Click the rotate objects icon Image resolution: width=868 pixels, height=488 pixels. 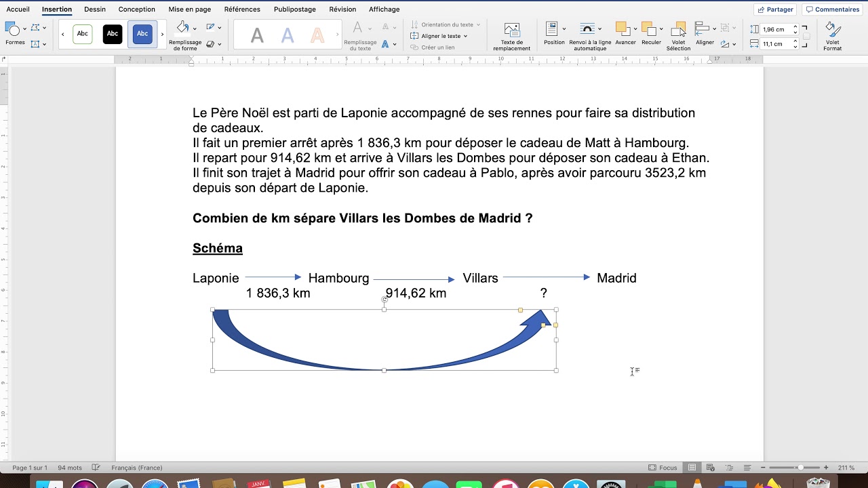[725, 44]
